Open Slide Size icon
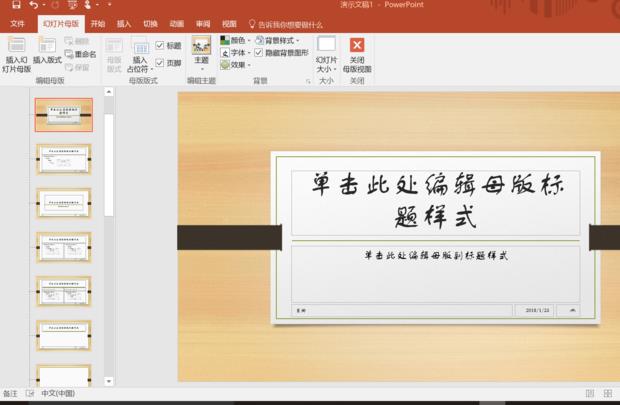 coord(326,44)
